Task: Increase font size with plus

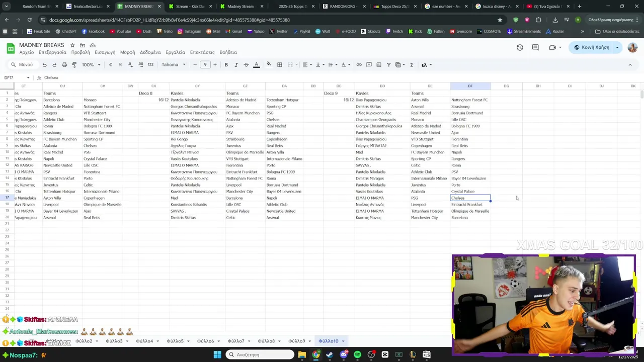Action: [x=215, y=65]
